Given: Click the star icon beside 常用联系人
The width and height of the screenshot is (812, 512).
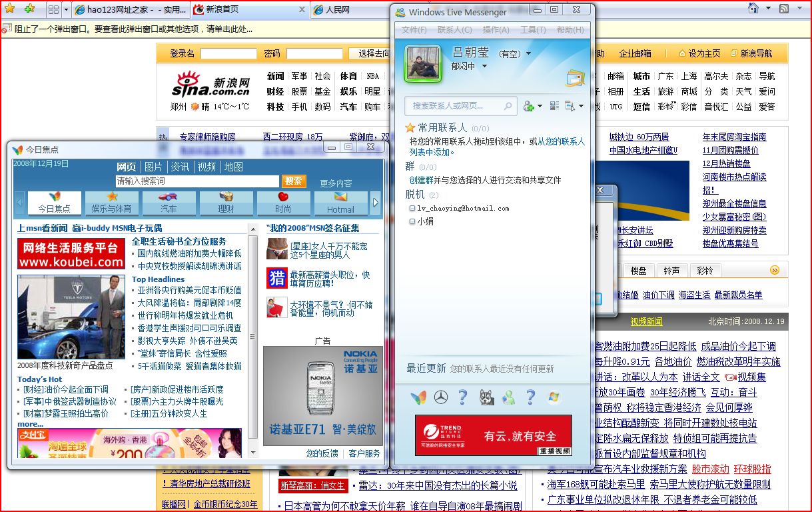Looking at the screenshot, I should click(x=410, y=127).
